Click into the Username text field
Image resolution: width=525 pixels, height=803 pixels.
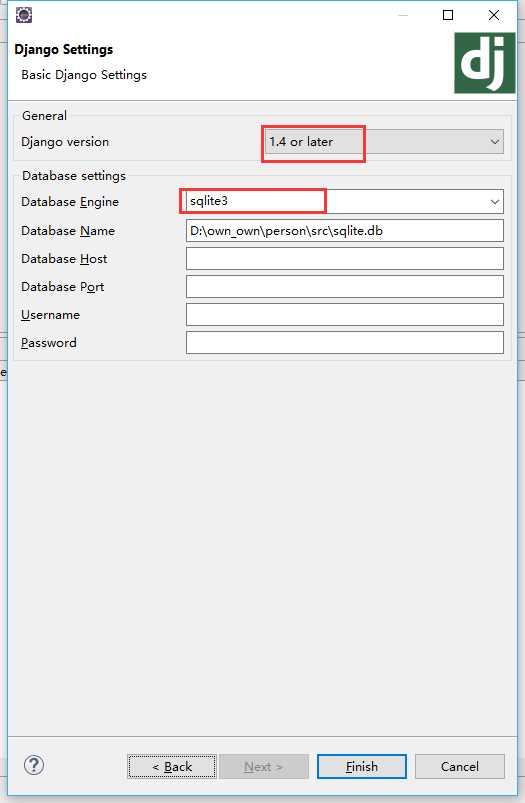pos(345,314)
